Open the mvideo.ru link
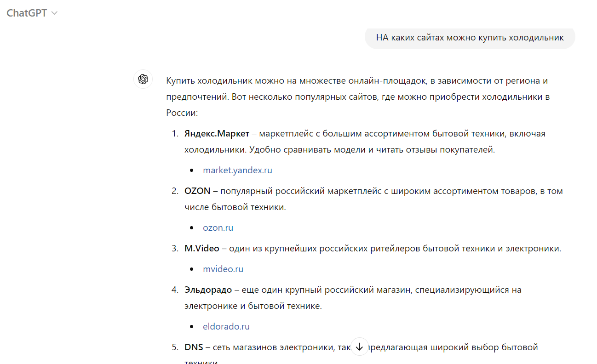This screenshot has width=597, height=364. click(223, 269)
